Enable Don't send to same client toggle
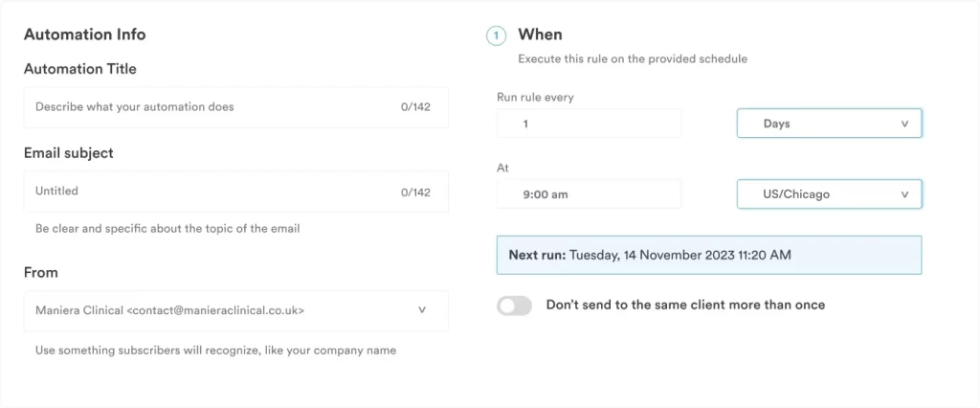The width and height of the screenshot is (980, 408). pyautogui.click(x=515, y=306)
